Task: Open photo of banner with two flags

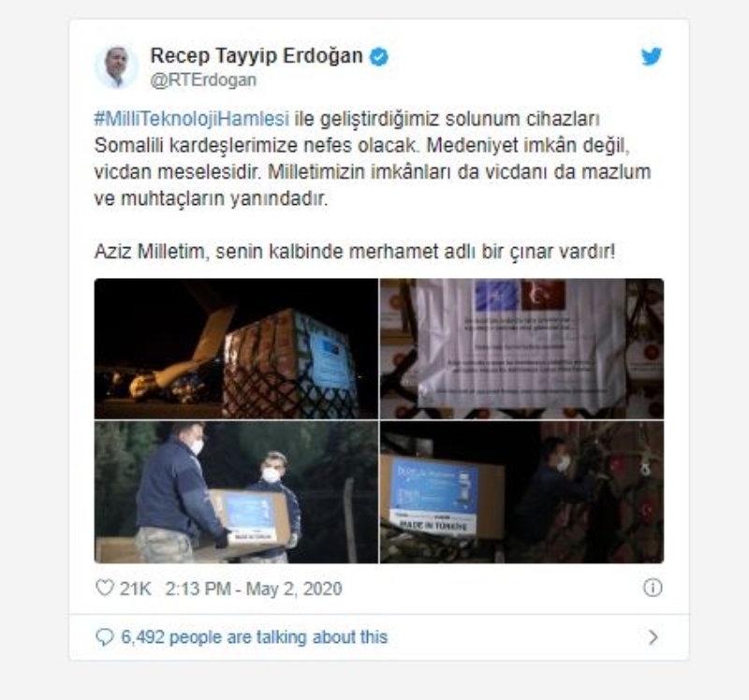Action: point(521,348)
